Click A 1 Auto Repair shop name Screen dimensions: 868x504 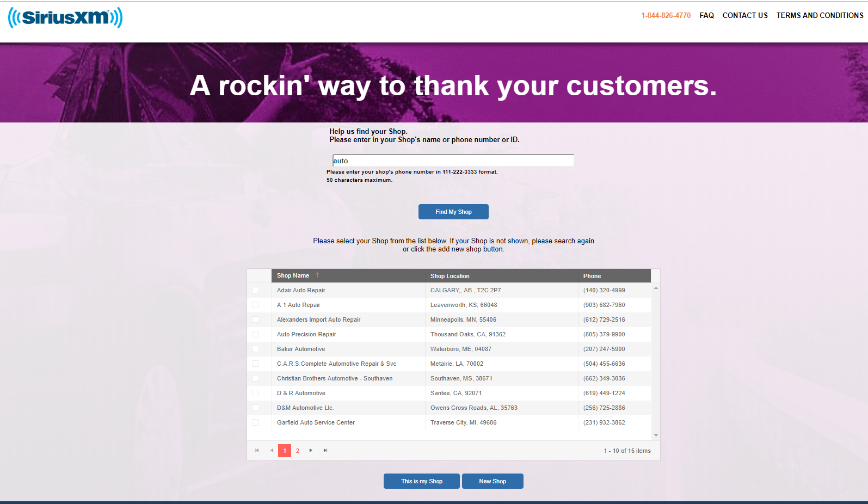298,305
